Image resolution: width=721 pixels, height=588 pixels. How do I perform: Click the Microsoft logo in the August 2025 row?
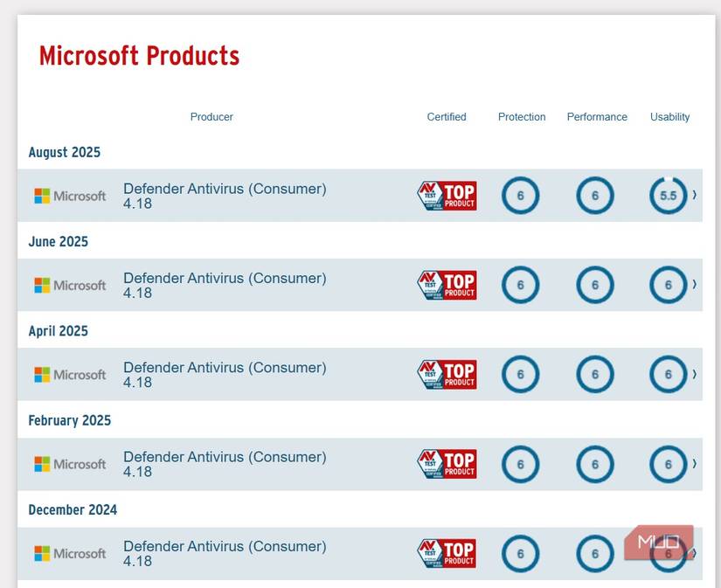pos(68,196)
